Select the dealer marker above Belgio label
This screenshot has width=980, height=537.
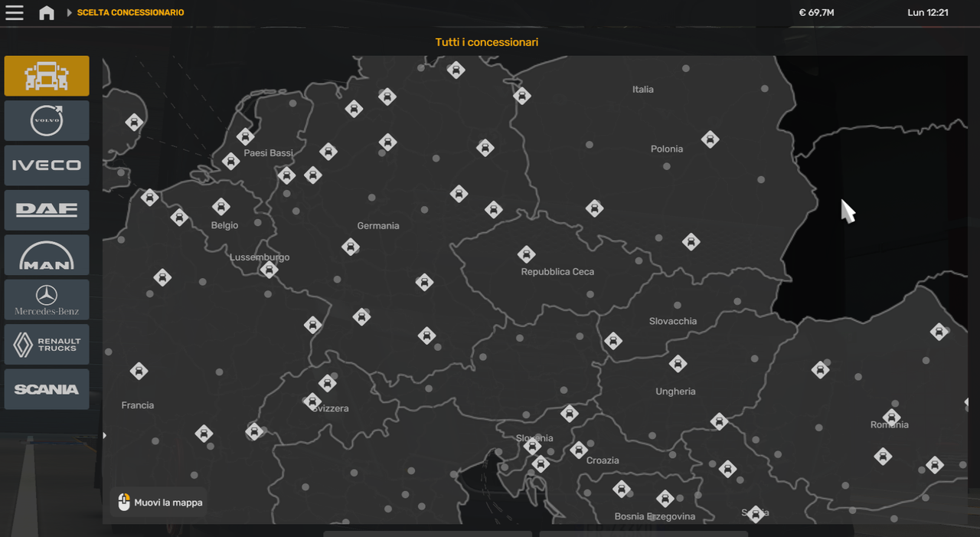point(221,207)
